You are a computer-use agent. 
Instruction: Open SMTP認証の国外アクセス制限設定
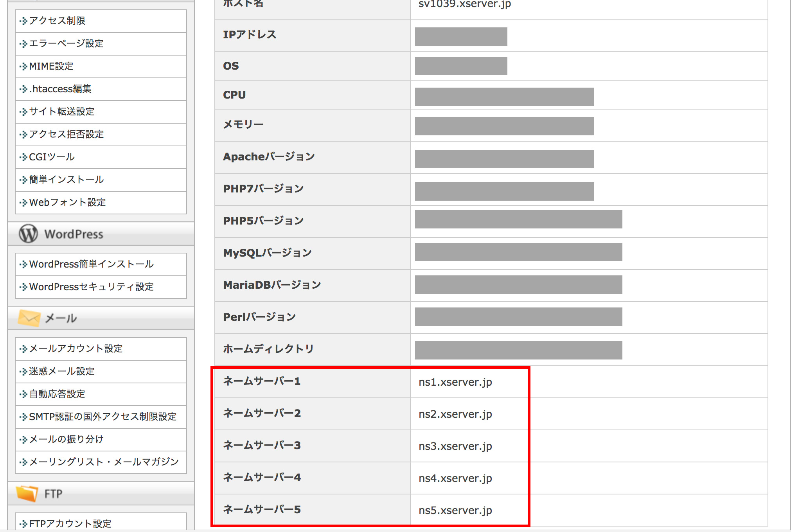[103, 417]
